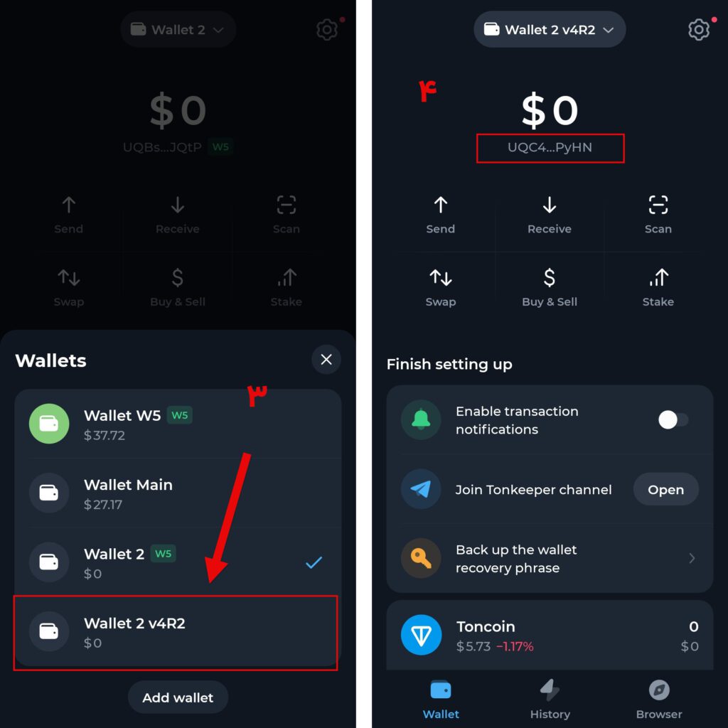Close the Wallets sheet with X

tap(326, 359)
